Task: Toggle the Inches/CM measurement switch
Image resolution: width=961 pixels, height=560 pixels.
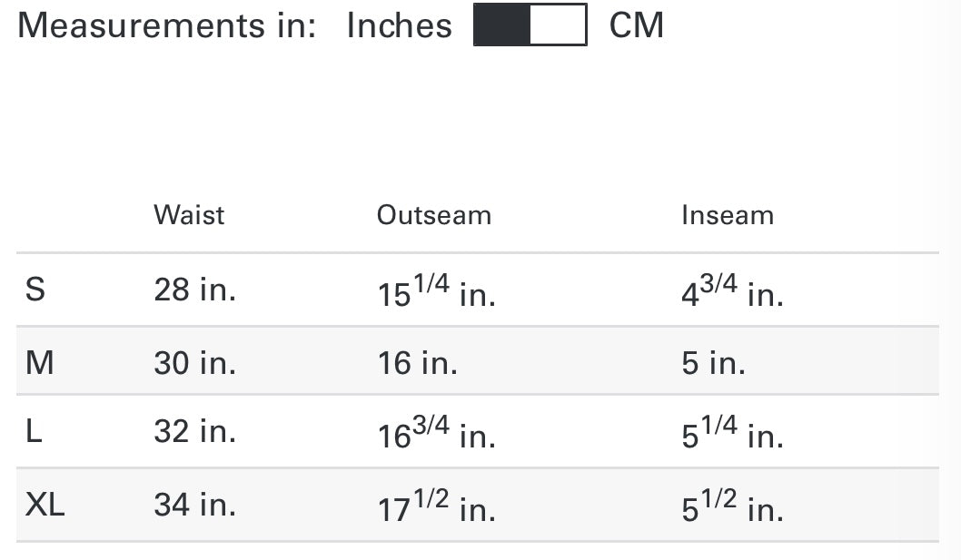Action: [x=530, y=25]
